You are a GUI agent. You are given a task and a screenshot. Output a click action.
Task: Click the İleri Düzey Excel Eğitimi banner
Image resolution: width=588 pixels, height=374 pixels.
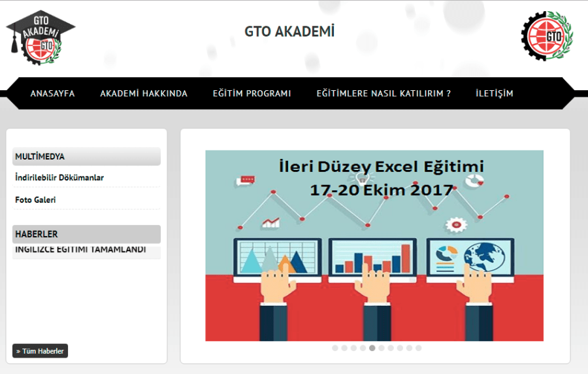(374, 246)
